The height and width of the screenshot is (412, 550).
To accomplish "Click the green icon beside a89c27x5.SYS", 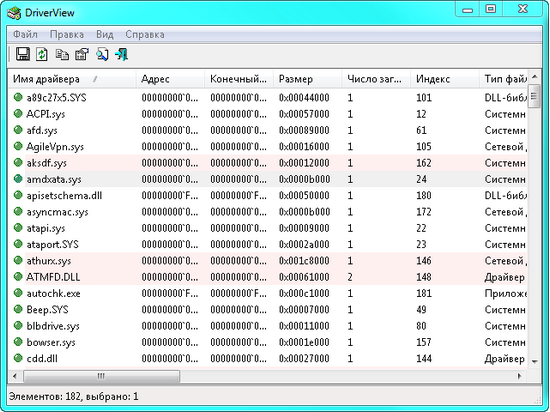I will 18,97.
